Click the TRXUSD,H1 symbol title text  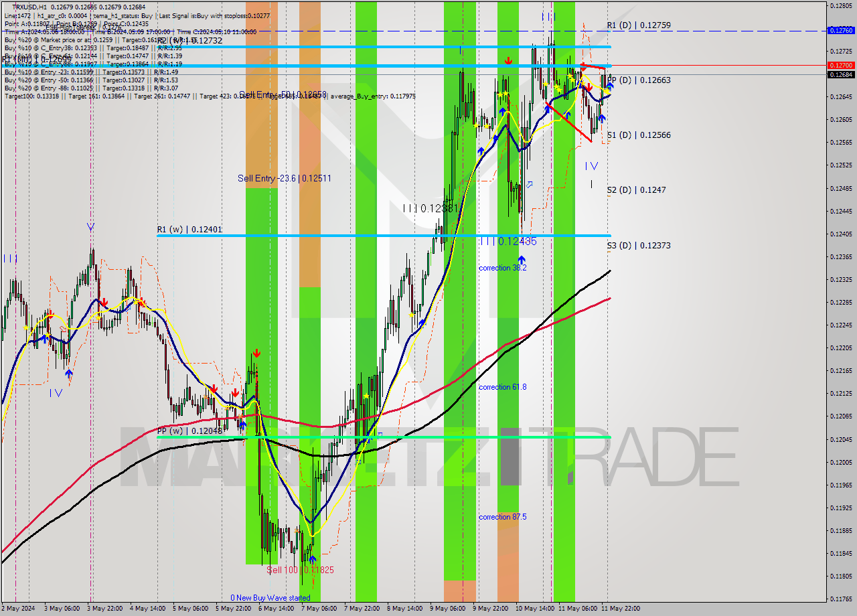pyautogui.click(x=31, y=7)
